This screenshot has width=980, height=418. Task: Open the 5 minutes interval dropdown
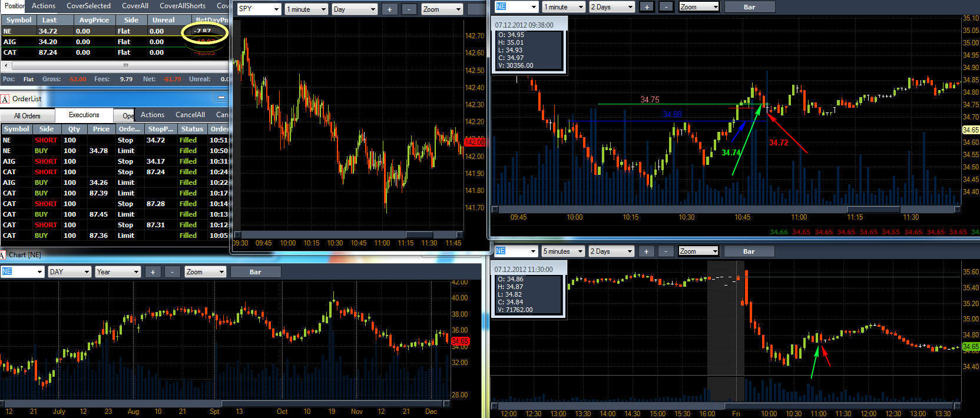tap(563, 251)
